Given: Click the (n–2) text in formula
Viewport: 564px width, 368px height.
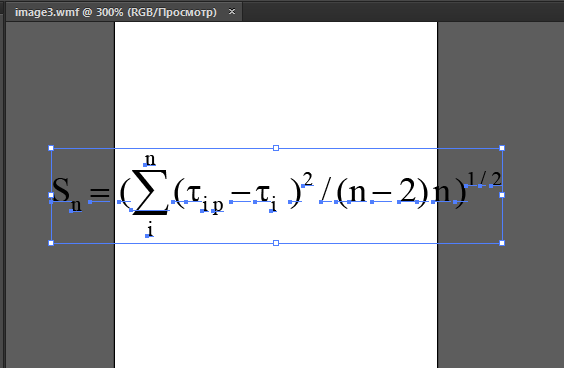Looking at the screenshot, I should click(x=382, y=194).
